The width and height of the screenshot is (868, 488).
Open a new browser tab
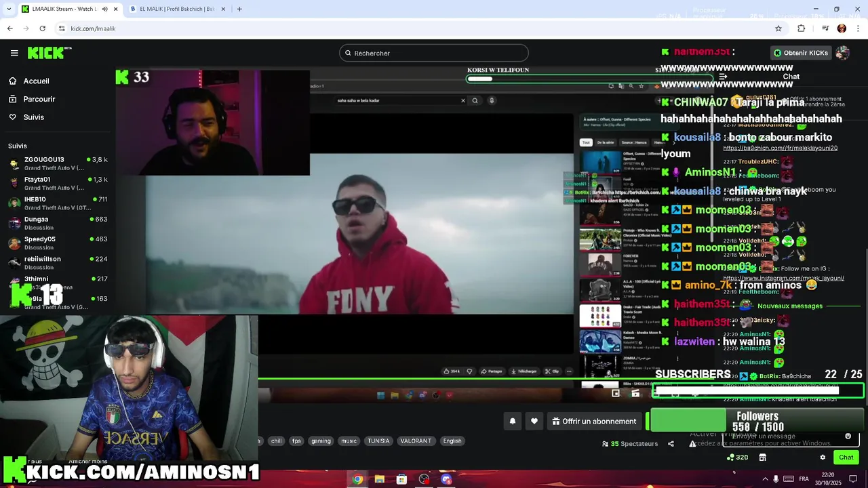point(239,9)
